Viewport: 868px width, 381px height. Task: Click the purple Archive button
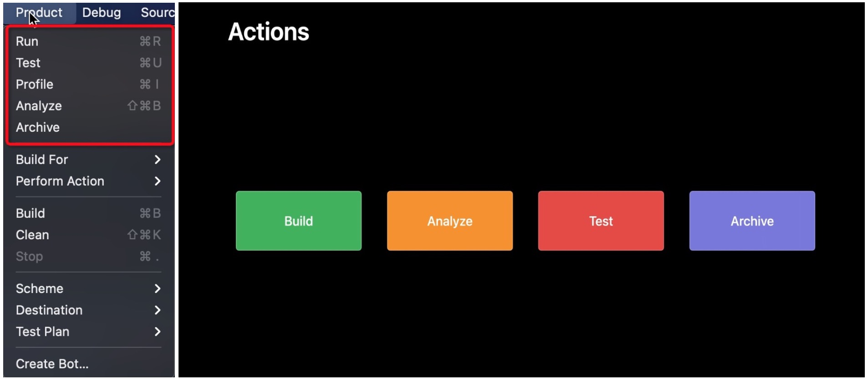[752, 221]
